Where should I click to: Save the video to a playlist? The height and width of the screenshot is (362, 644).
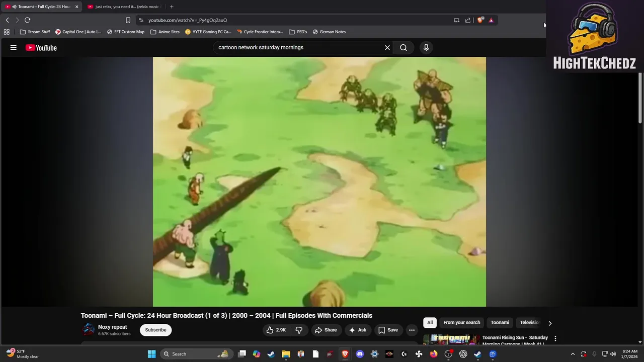[x=388, y=330]
